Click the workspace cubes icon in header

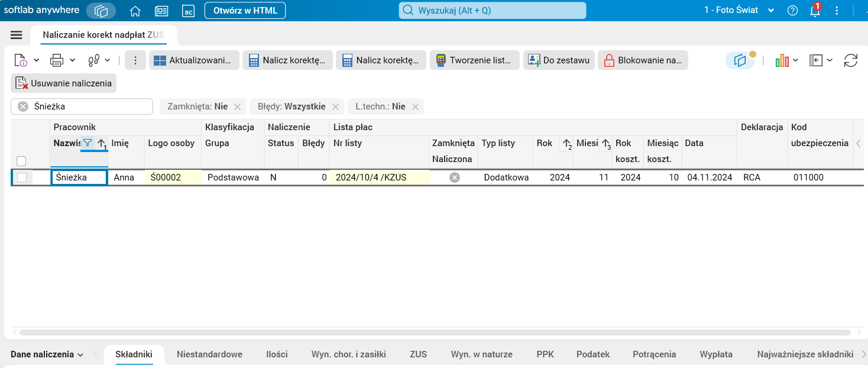pyautogui.click(x=101, y=11)
